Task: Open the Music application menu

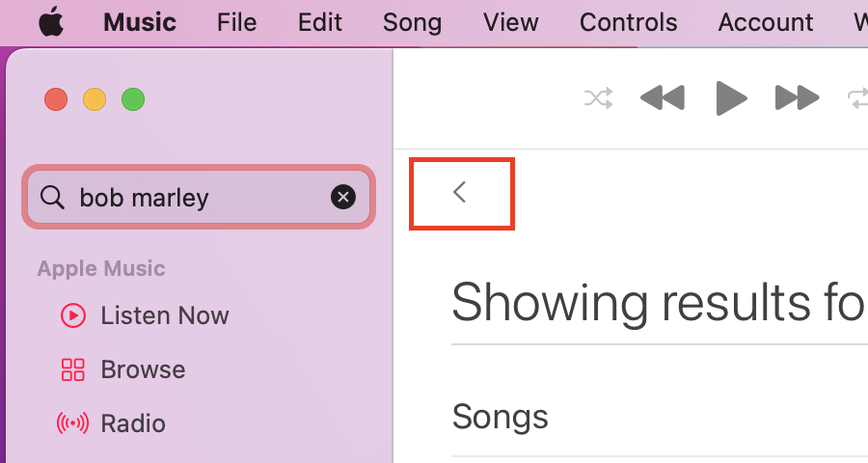Action: pos(140,23)
